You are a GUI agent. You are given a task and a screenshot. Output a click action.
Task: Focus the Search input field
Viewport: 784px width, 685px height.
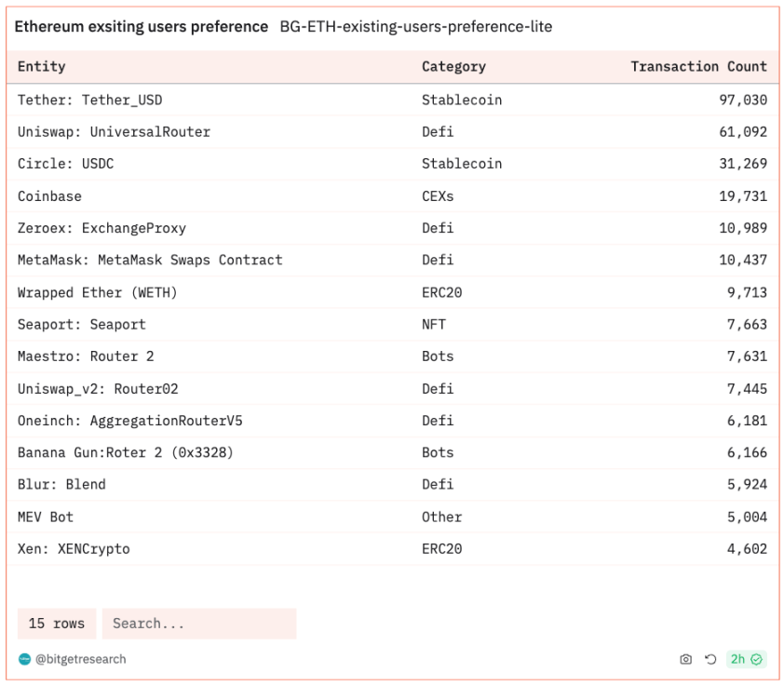tap(199, 624)
